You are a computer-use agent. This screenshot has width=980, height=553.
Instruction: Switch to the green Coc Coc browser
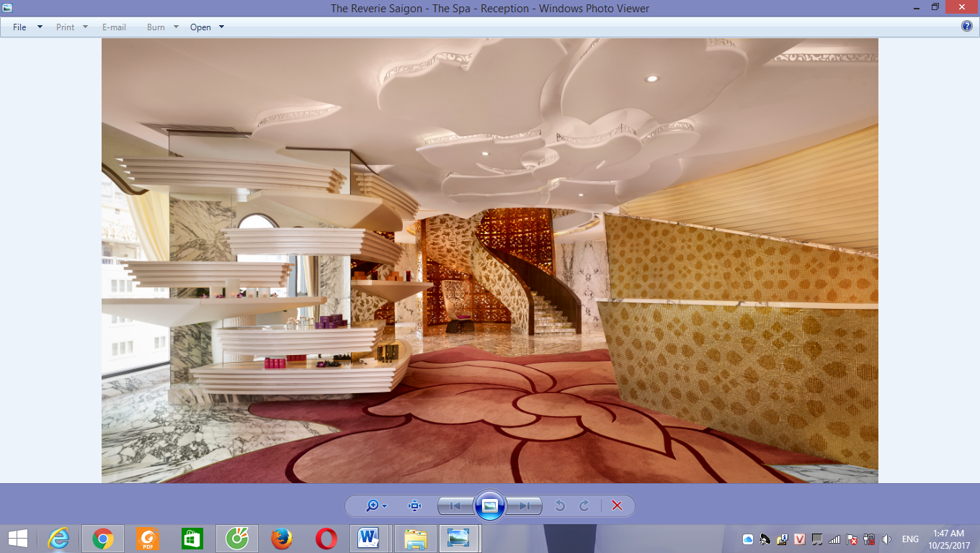click(237, 539)
